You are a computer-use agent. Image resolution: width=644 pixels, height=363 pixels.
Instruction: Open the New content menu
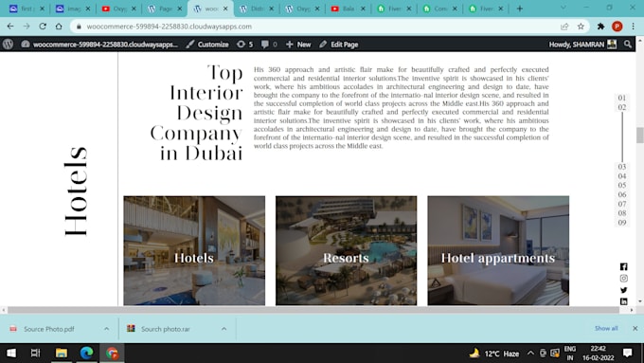coord(298,45)
